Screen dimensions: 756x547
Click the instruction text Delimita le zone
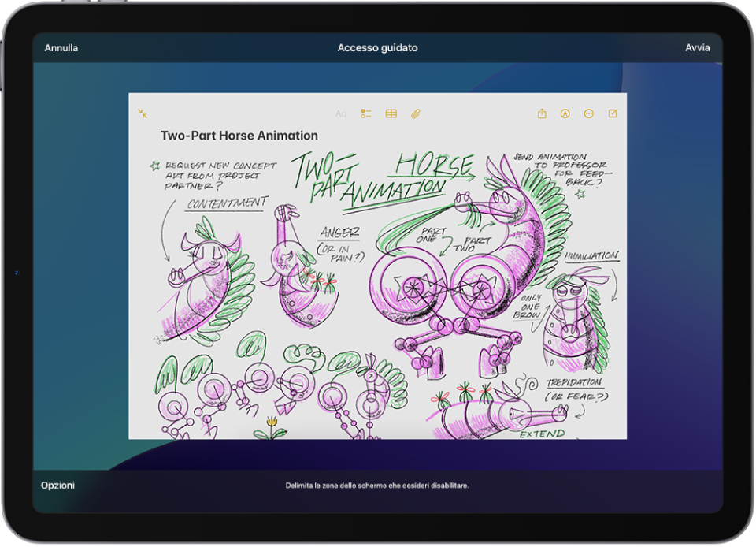(377, 486)
